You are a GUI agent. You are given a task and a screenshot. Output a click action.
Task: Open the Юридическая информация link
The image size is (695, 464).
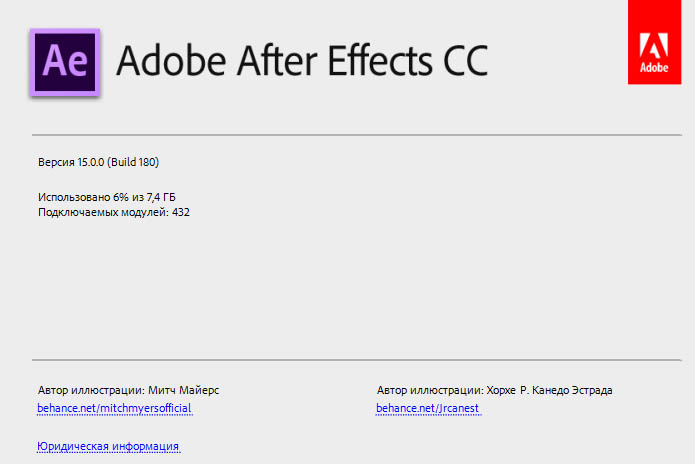[108, 446]
